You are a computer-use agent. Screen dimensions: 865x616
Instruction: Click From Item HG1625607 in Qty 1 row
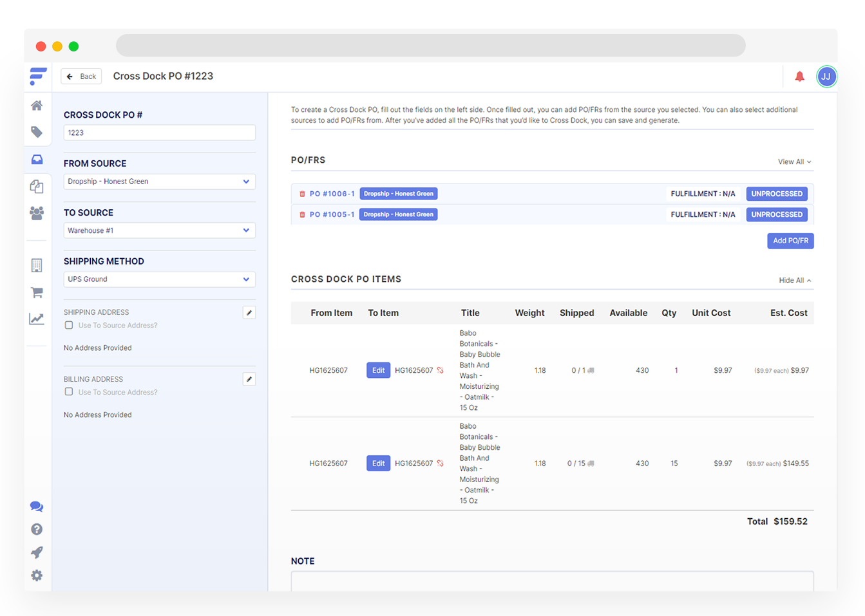click(328, 370)
